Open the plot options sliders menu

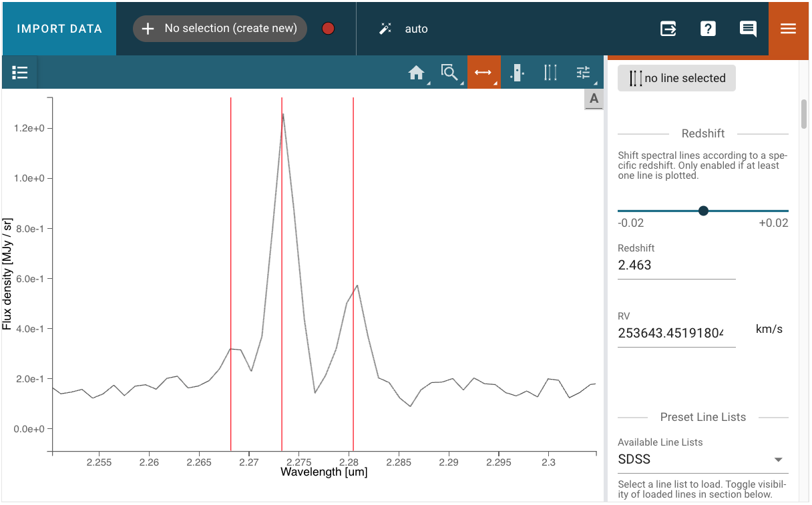pyautogui.click(x=584, y=73)
